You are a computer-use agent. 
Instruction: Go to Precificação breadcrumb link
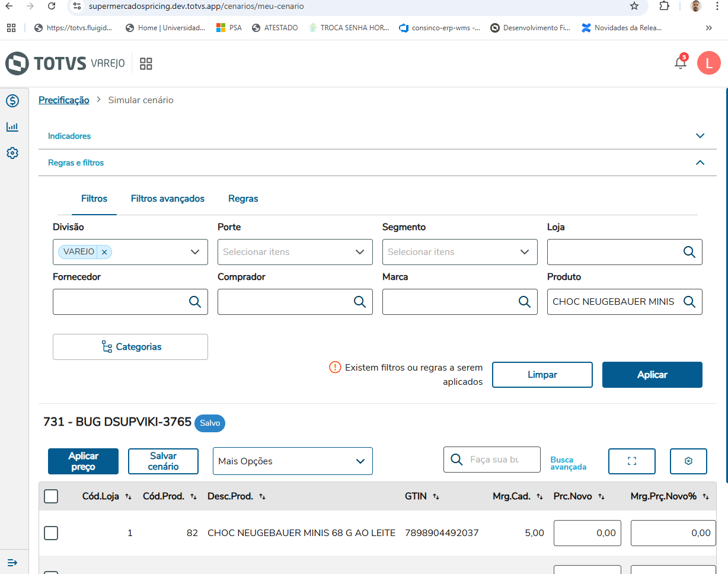point(64,100)
